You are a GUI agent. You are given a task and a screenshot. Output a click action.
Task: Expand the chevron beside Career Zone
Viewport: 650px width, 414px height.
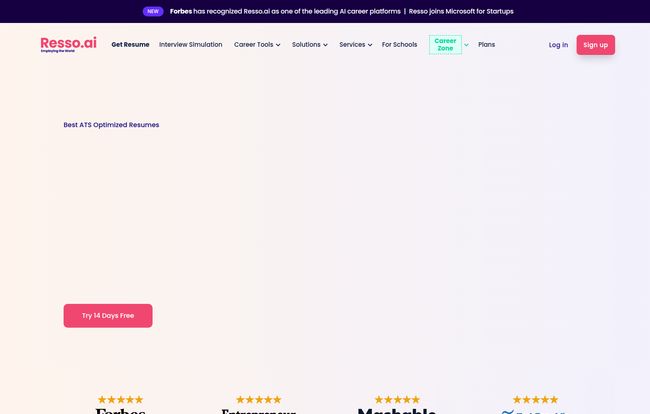[466, 45]
